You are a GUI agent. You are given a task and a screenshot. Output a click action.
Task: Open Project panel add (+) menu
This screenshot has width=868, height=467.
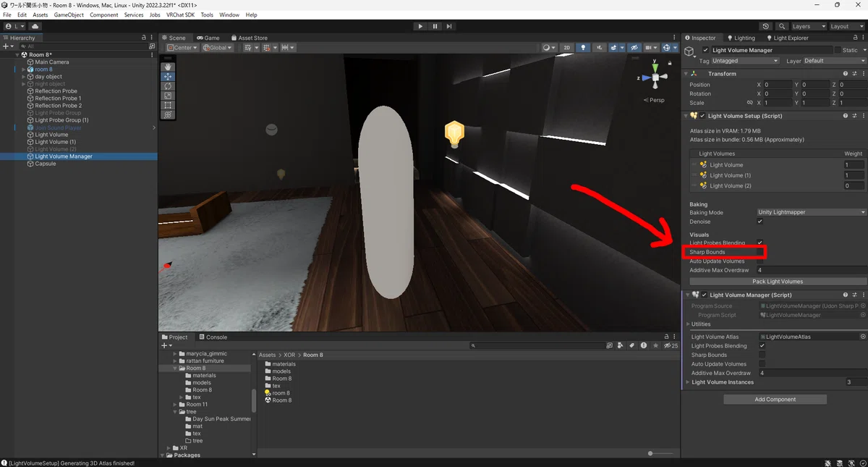pos(166,345)
